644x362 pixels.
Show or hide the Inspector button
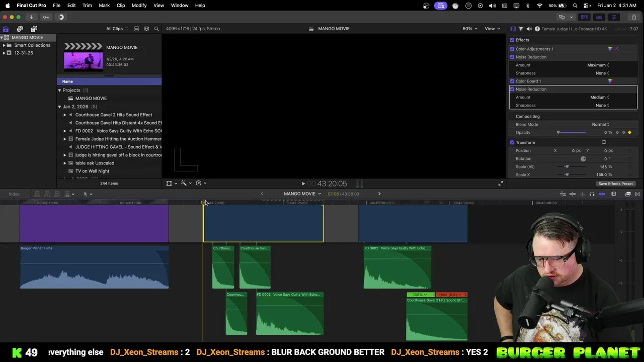click(x=613, y=17)
